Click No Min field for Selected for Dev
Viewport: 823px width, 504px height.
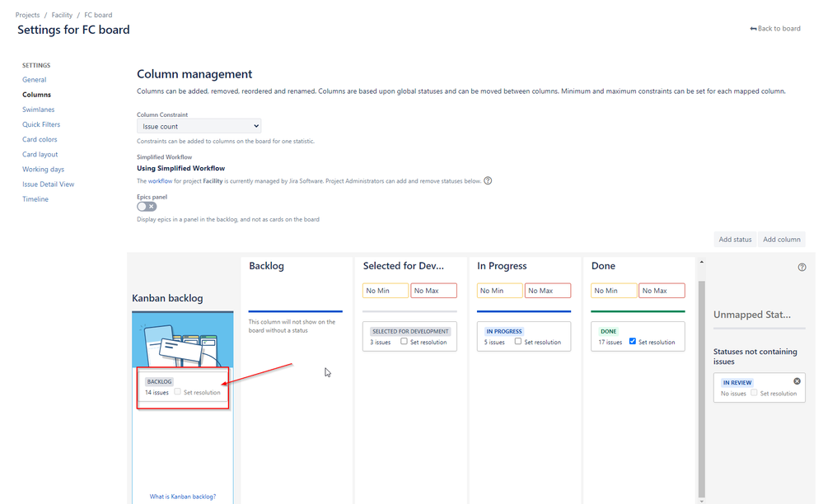pos(386,291)
